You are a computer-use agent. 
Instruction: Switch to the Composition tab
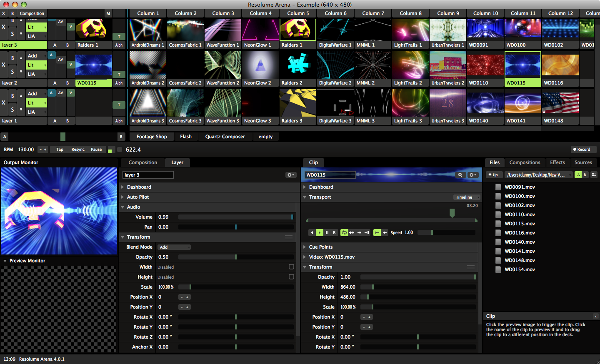(x=143, y=162)
